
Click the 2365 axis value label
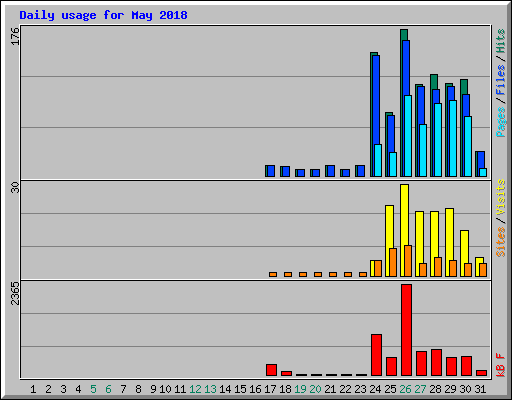click(x=15, y=293)
